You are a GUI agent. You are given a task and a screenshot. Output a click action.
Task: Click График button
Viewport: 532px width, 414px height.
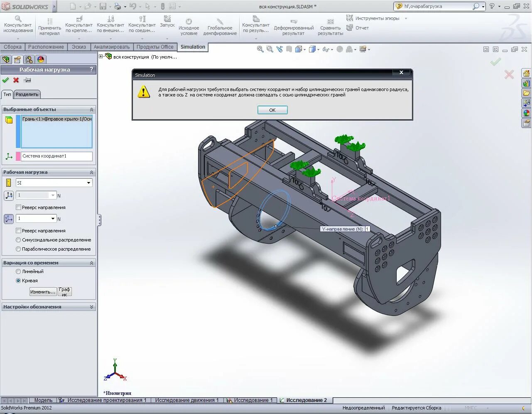point(64,292)
